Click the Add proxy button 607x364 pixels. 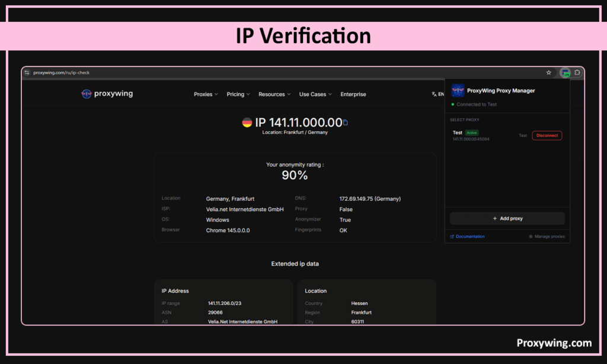[x=507, y=218]
